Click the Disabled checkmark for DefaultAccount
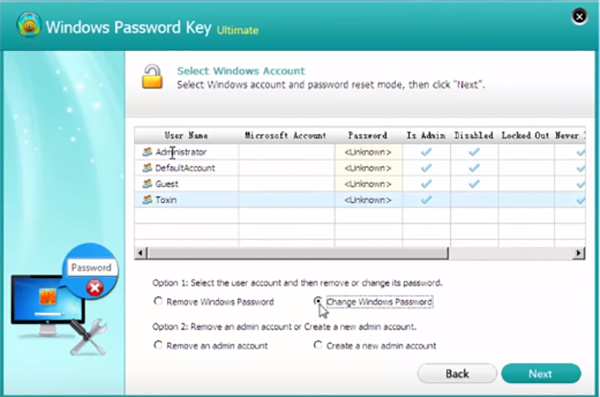Image resolution: width=600 pixels, height=397 pixels. (x=474, y=168)
